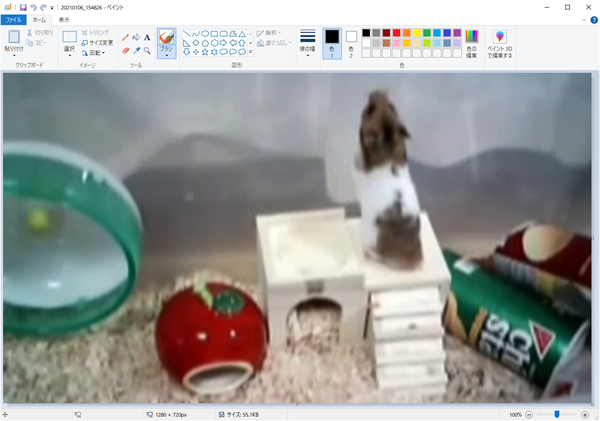Click the Save floppy disk icon in title bar
Viewport: 600px width, 421px height.
pyautogui.click(x=23, y=7)
